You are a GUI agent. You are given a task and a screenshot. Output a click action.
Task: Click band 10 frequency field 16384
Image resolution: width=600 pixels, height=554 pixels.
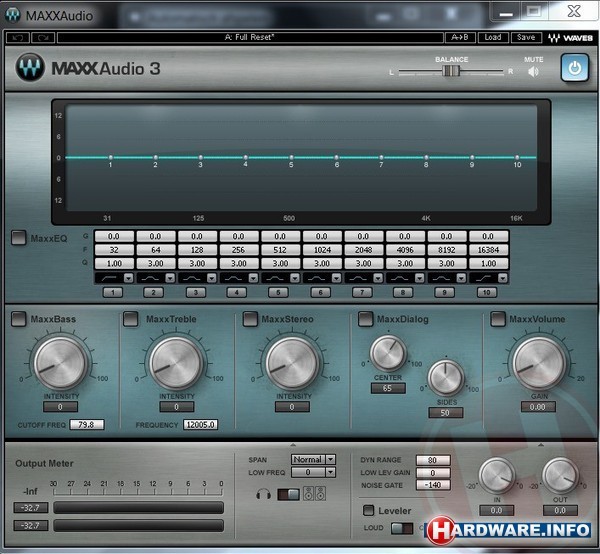click(489, 250)
